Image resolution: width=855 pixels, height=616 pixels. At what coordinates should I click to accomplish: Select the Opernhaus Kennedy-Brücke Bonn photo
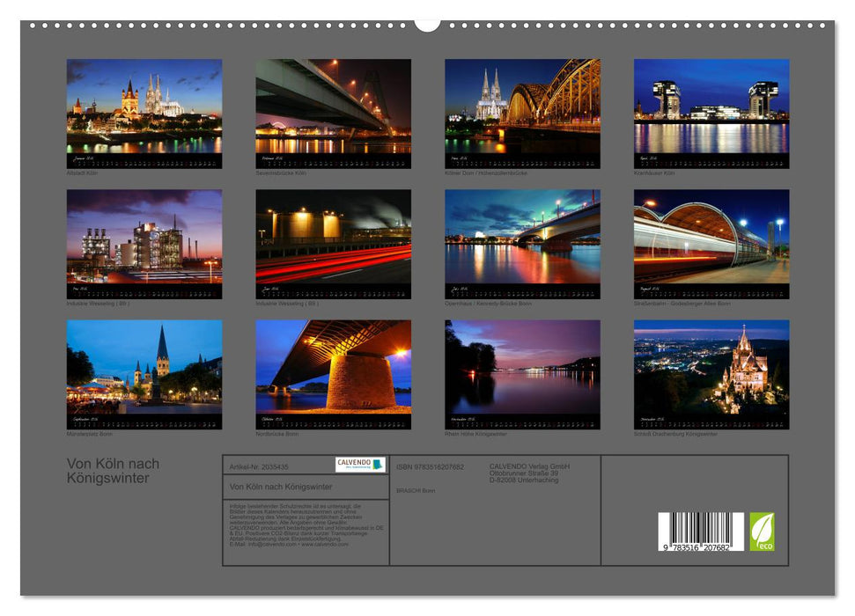(524, 239)
